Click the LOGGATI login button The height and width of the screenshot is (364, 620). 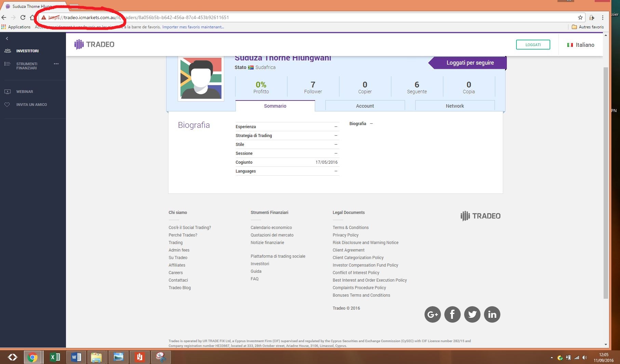point(533,45)
